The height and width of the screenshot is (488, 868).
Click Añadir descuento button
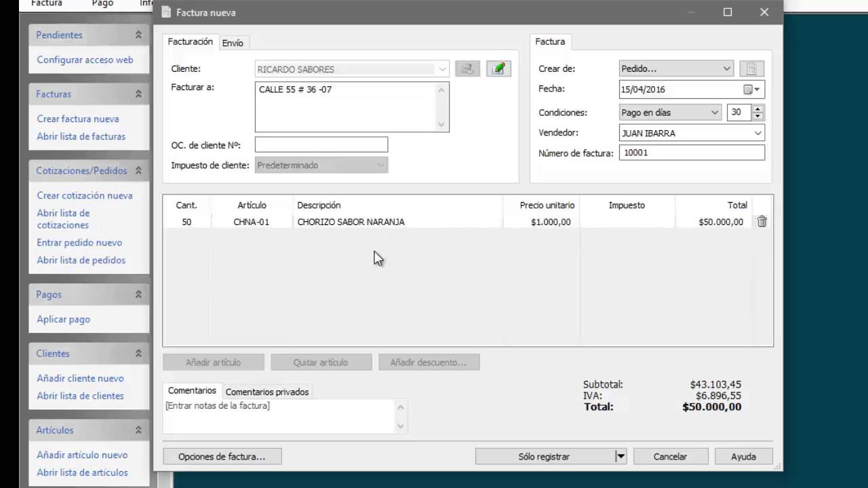point(429,362)
